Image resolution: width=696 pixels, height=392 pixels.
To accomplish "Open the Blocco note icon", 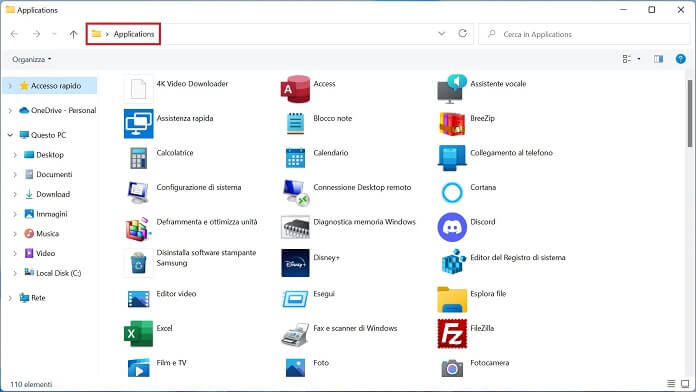I will click(295, 123).
